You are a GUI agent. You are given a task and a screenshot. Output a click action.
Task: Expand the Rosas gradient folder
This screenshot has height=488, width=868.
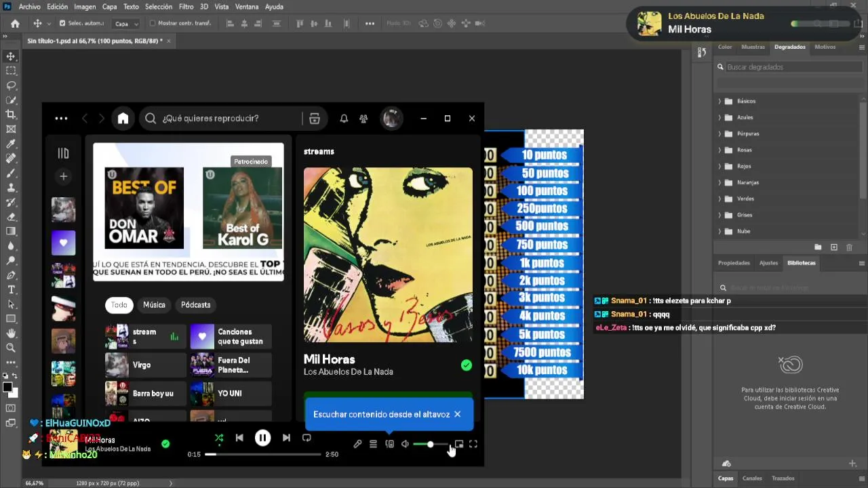click(719, 150)
